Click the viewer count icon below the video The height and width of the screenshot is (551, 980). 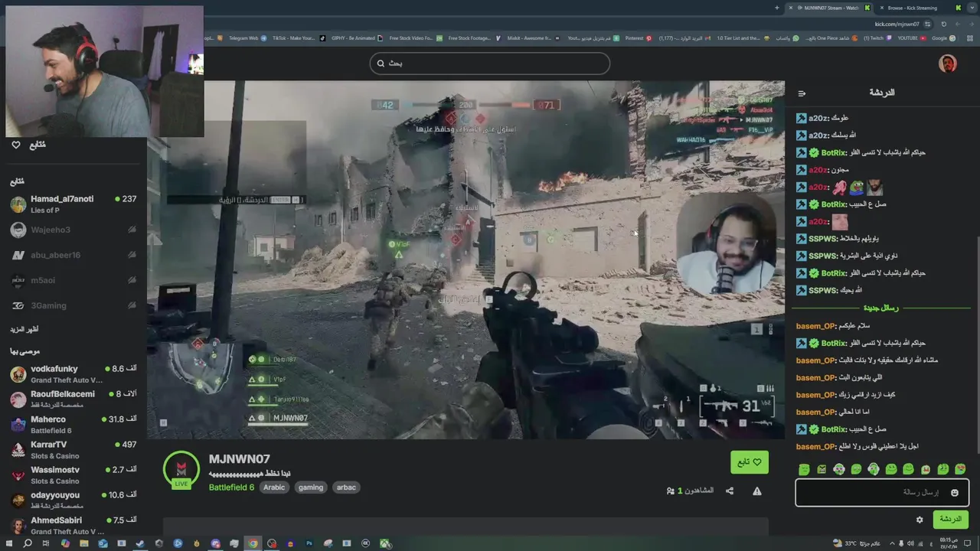click(x=671, y=491)
